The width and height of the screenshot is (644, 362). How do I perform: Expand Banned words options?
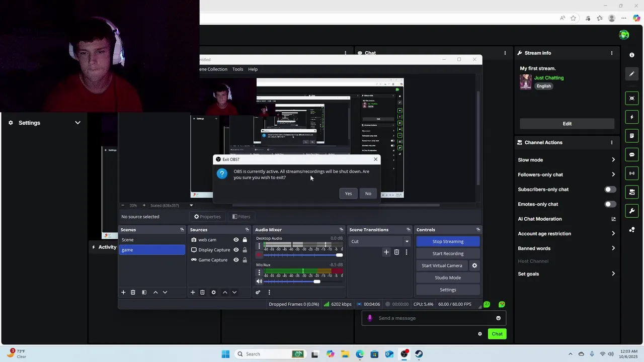tap(613, 248)
